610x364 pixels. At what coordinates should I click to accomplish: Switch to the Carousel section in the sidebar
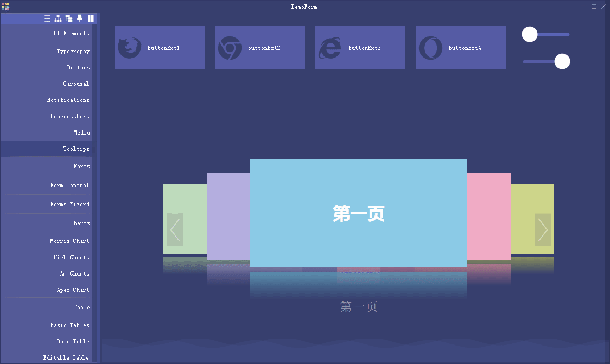pos(76,84)
